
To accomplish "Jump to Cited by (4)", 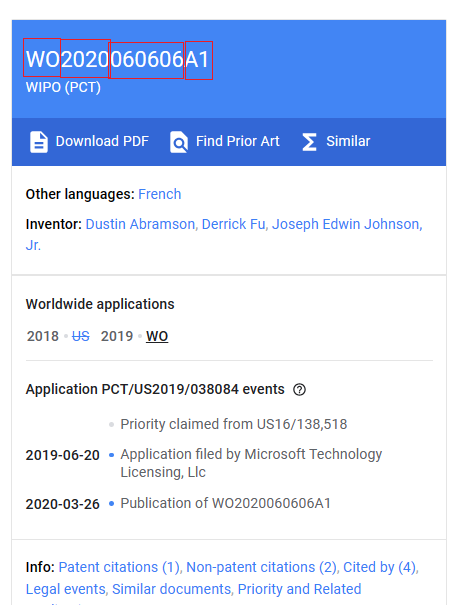I will pos(379,567).
